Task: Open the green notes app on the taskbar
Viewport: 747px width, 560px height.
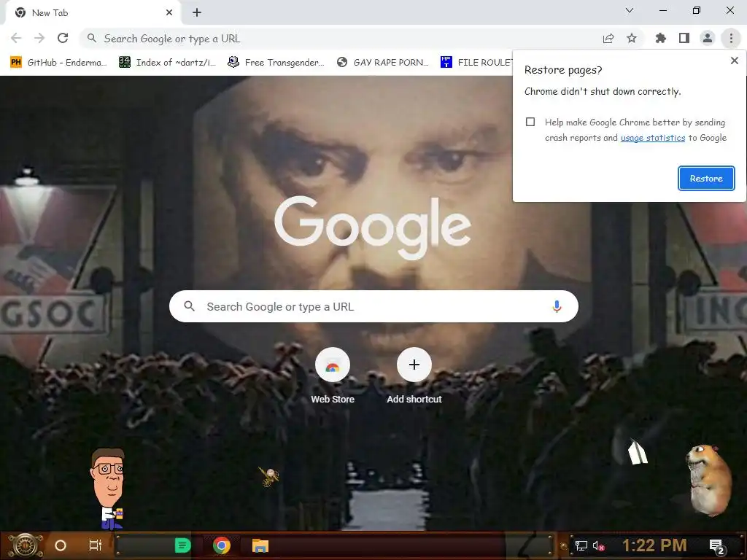Action: (x=183, y=545)
